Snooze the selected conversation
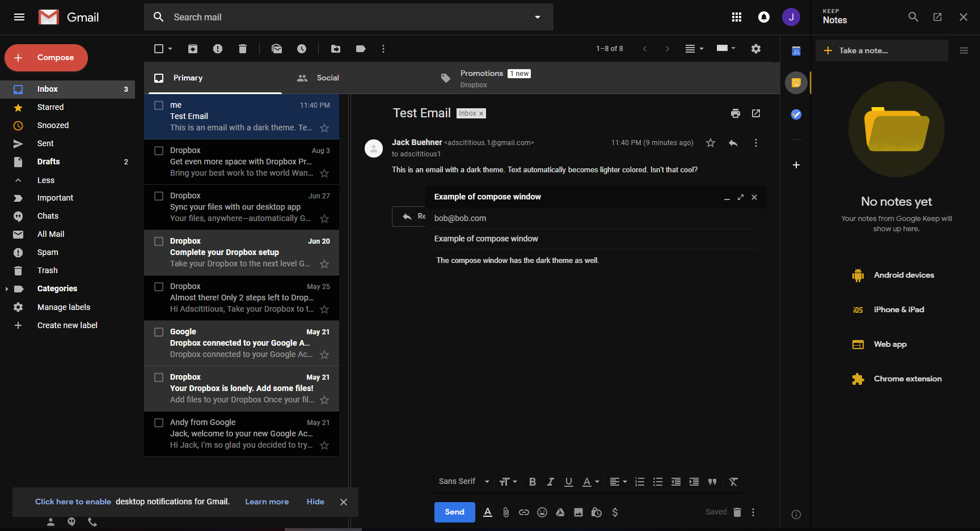The image size is (980, 531). 302,49
